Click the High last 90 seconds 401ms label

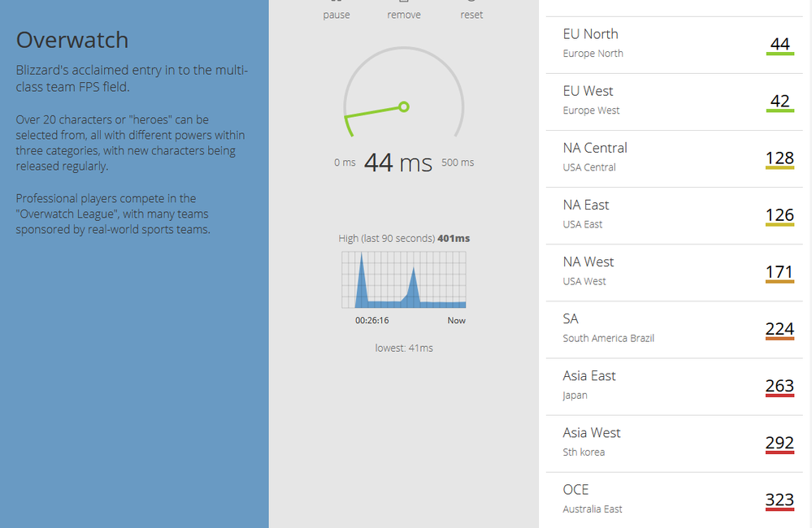[404, 238]
